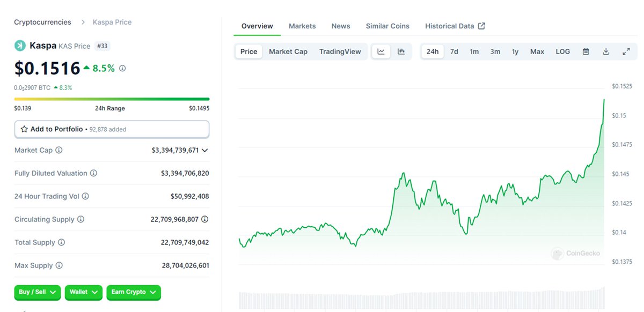Screen dimensions: 644x312
Task: Click the 0.0₅2907 BTC price text
Action: (x=32, y=87)
